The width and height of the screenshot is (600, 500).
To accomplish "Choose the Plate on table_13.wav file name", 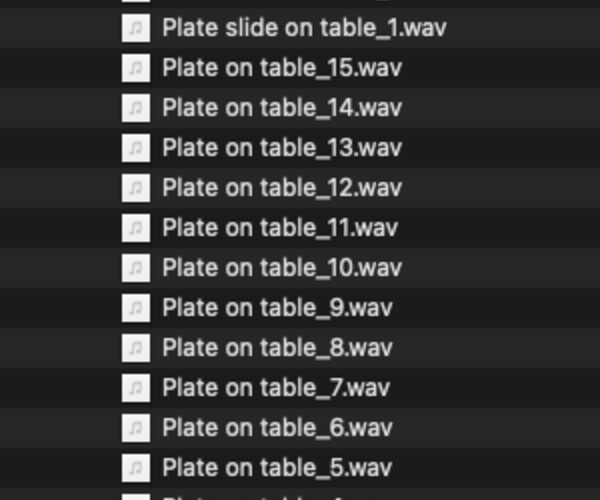I will (281, 148).
